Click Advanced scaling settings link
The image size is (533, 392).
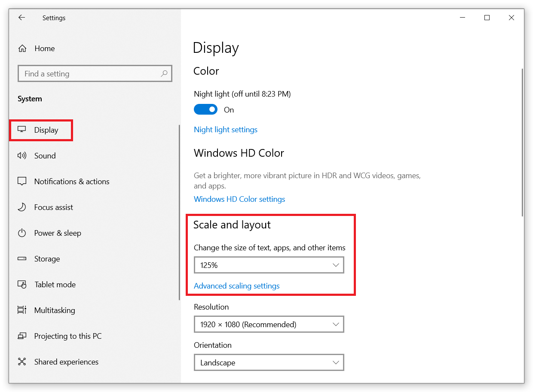click(237, 286)
